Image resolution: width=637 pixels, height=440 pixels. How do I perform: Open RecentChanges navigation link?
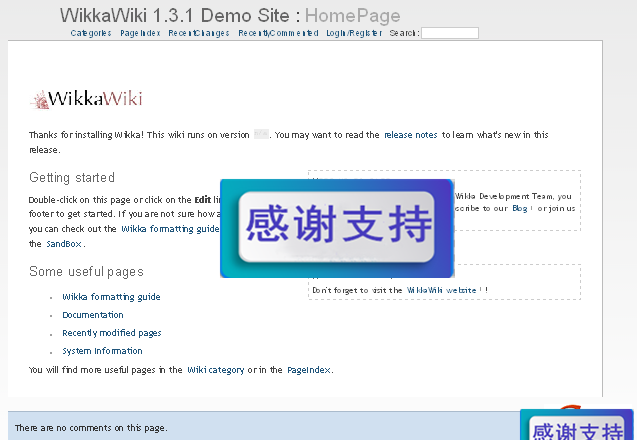pos(199,33)
